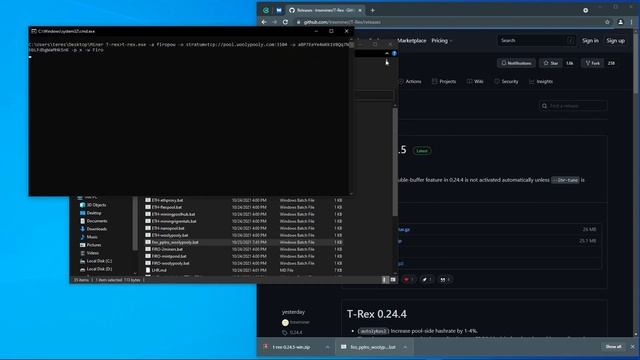640x360 pixels.
Task: Click the bookmark star in Chrome address bar
Action: (x=607, y=22)
